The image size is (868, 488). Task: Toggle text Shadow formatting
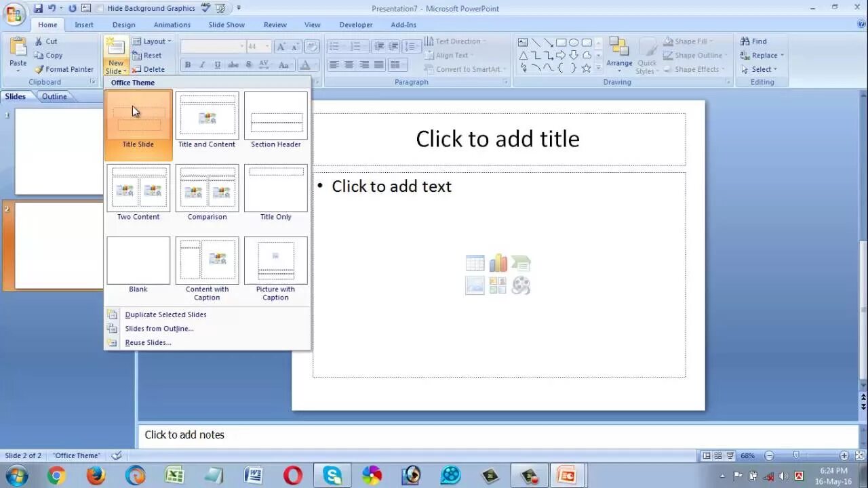[x=249, y=65]
